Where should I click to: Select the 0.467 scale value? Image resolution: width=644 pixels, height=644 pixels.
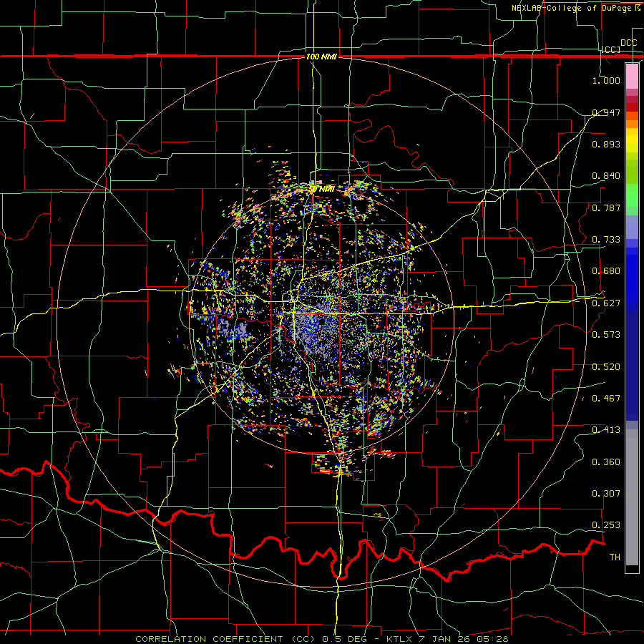pyautogui.click(x=606, y=399)
